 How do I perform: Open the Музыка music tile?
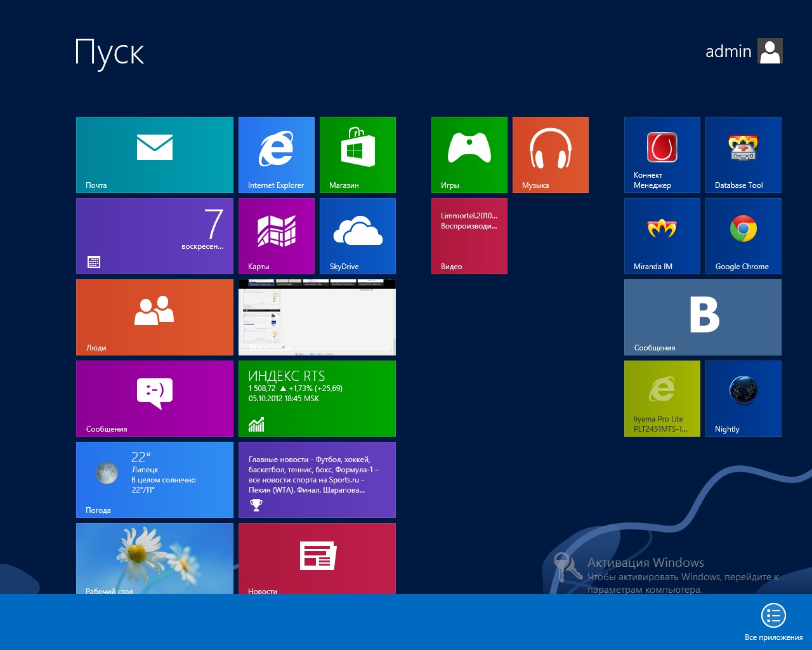[550, 154]
